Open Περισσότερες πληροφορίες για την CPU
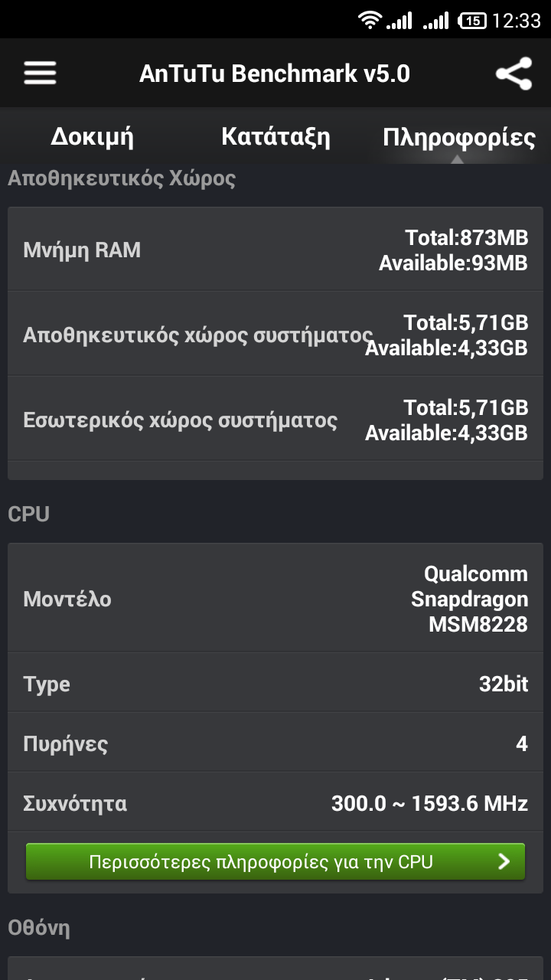This screenshot has width=551, height=980. tap(275, 862)
